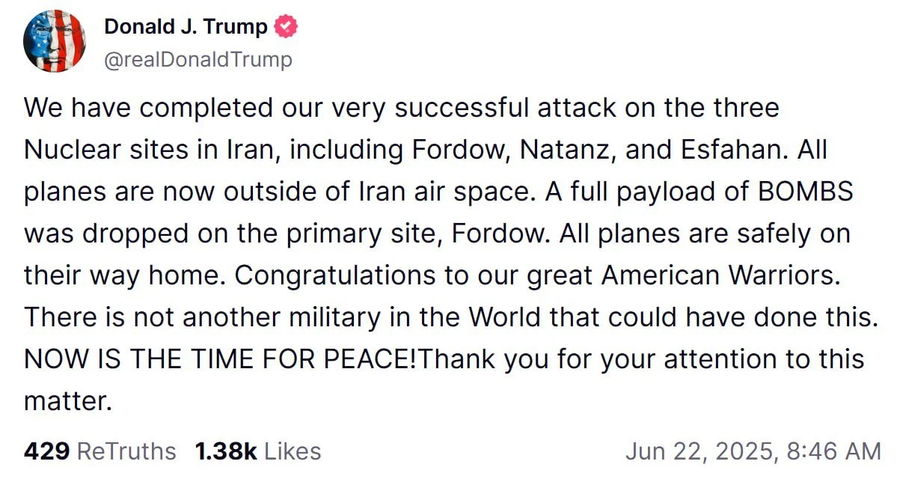The width and height of the screenshot is (900, 479).
Task: Click the number 429 in post stats
Action: (x=45, y=451)
